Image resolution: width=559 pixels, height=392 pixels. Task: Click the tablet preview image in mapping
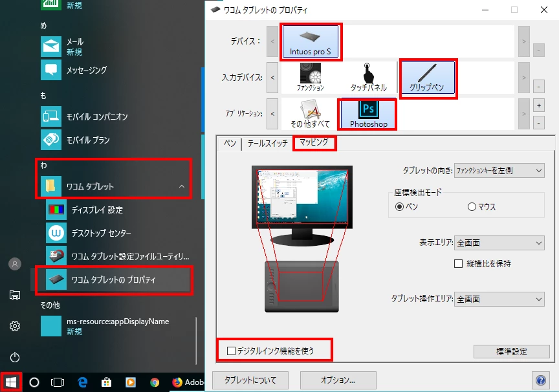pos(301,287)
